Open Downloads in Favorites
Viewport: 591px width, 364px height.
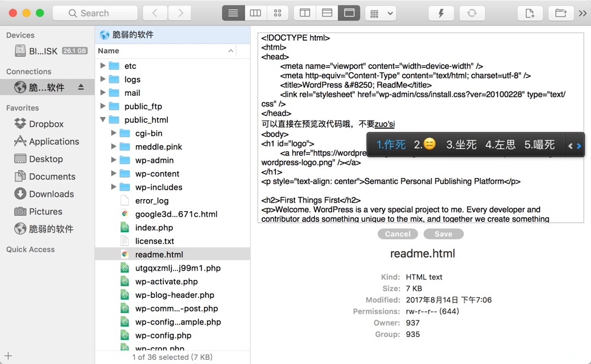coord(47,194)
